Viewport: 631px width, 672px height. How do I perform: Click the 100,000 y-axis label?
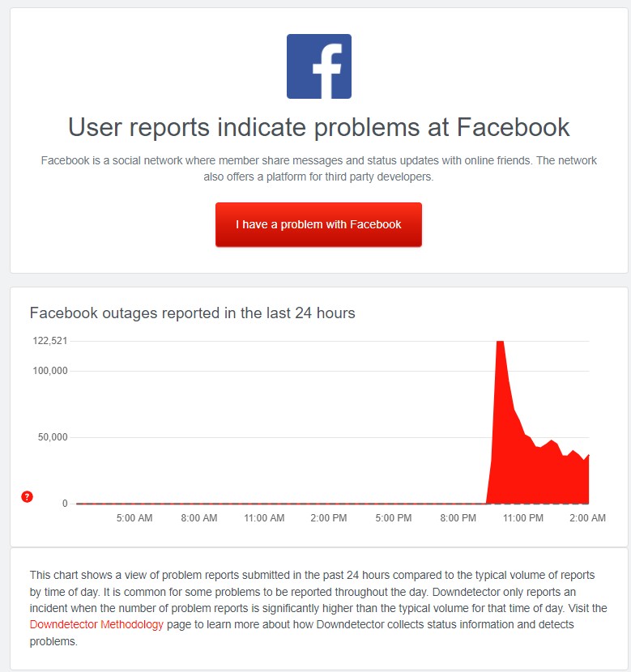point(50,371)
